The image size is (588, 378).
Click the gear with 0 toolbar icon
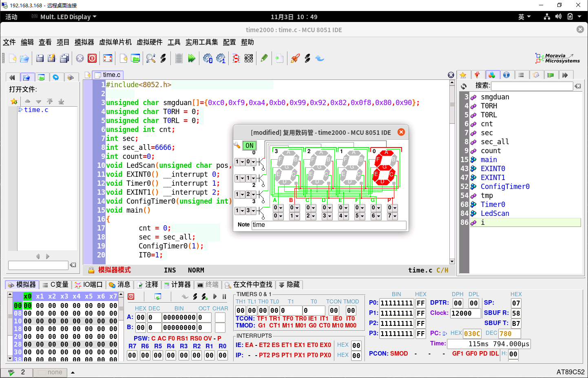click(208, 59)
